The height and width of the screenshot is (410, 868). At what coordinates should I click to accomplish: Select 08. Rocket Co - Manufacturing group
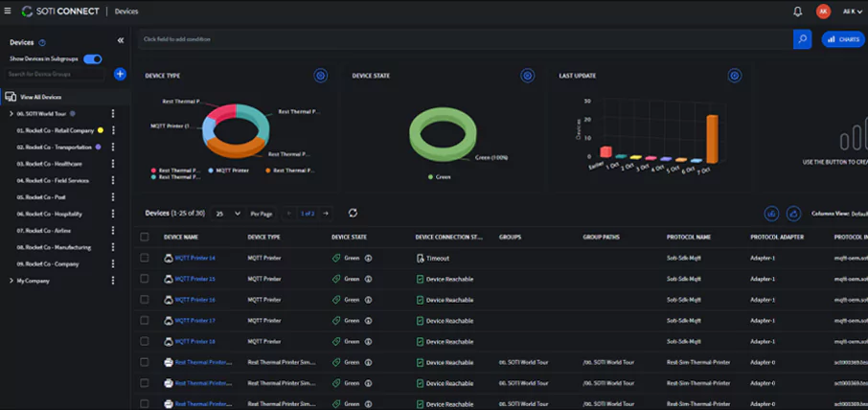tap(54, 247)
